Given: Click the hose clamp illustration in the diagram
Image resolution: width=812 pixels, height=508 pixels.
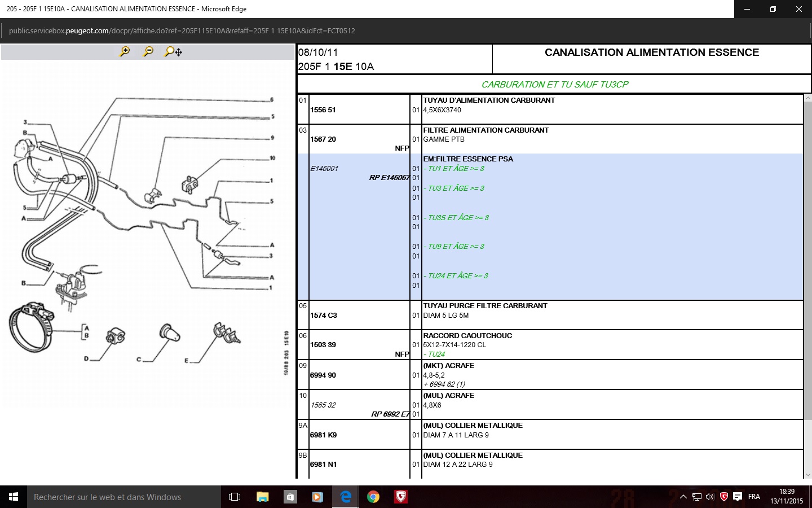Looking at the screenshot, I should pos(32,327).
